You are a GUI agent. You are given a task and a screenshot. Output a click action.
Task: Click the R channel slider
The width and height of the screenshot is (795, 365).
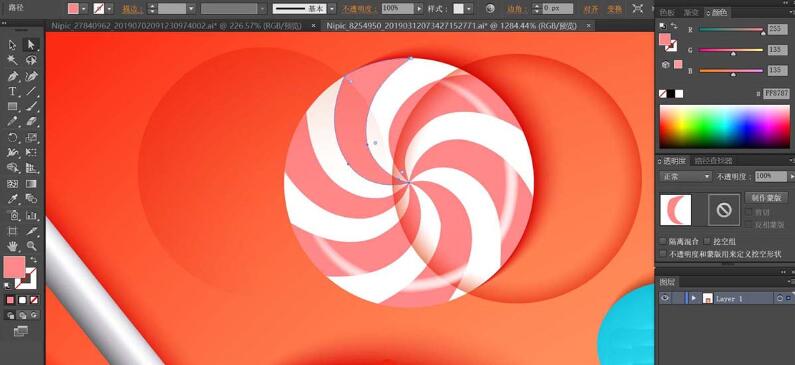pyautogui.click(x=732, y=30)
